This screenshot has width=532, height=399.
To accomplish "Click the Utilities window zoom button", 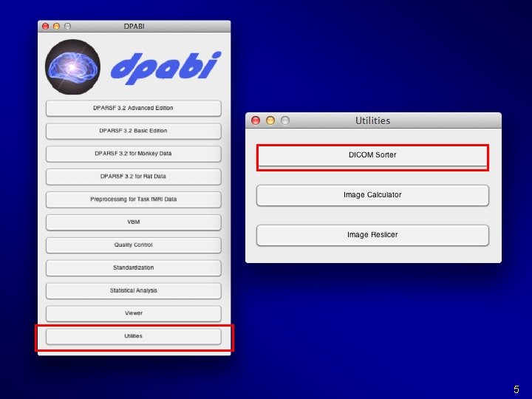I will (x=285, y=120).
